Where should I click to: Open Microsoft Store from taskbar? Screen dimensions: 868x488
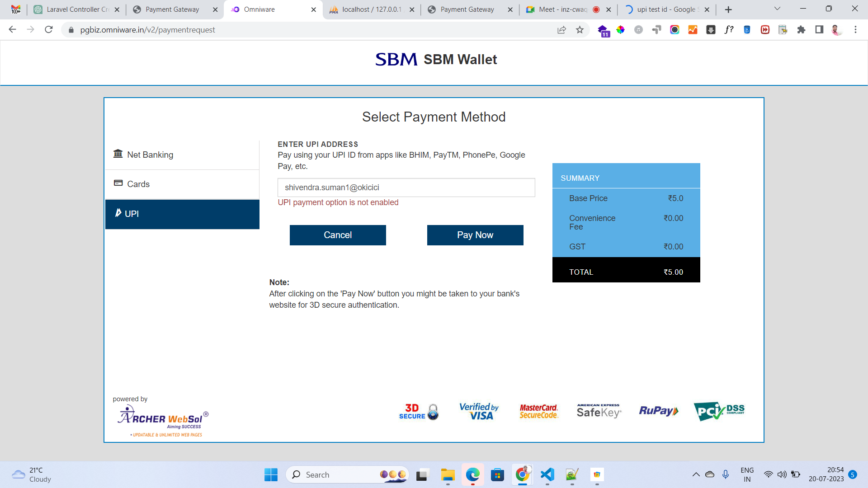(497, 475)
